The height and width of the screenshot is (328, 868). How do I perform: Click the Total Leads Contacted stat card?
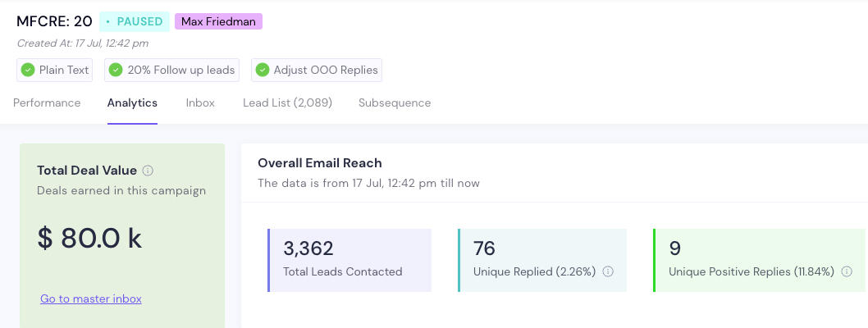[x=349, y=260]
